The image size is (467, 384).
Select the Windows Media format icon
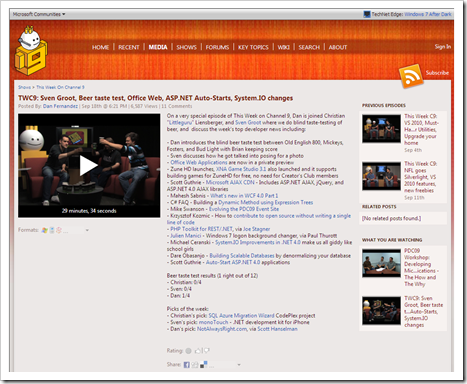[x=45, y=230]
